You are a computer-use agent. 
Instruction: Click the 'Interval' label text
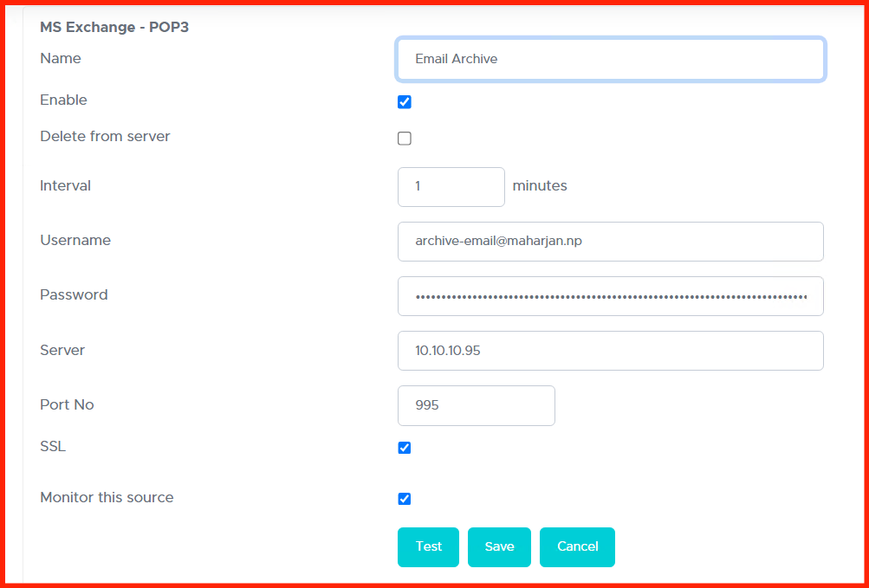[65, 185]
